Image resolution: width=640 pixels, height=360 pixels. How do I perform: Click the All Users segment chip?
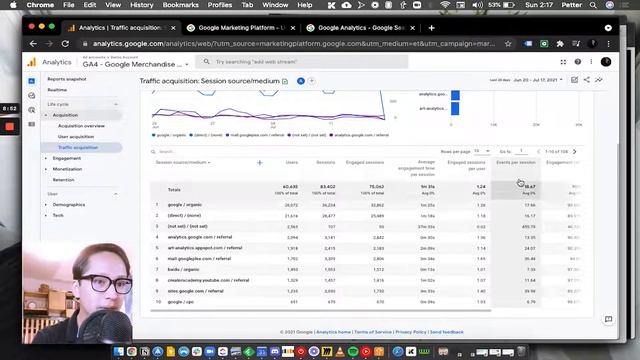click(301, 81)
